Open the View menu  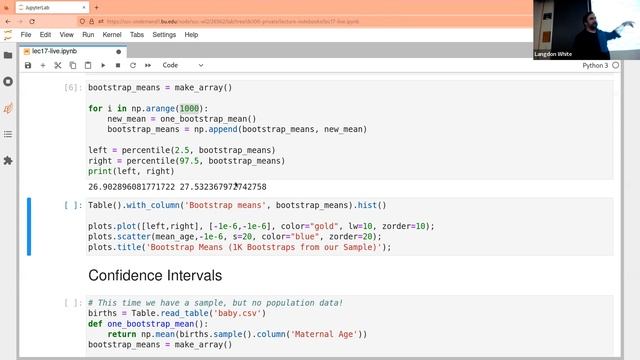(x=67, y=35)
